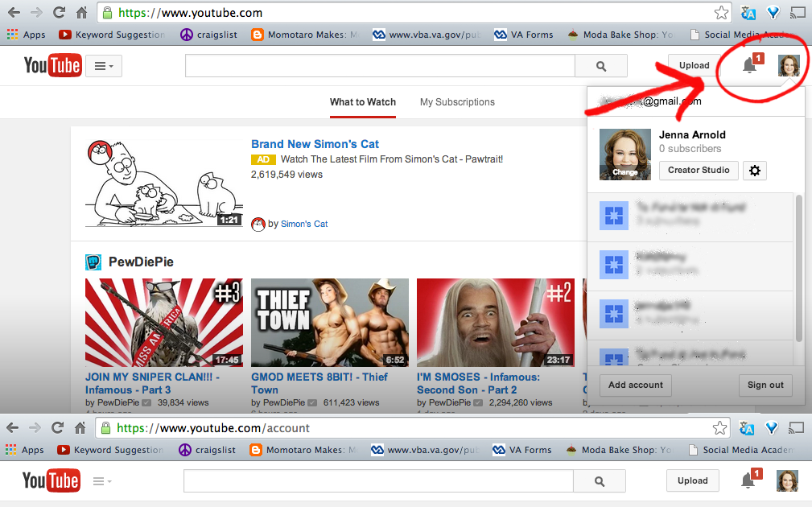Open JOIN MY SNIPER CLAN video title
Image resolution: width=812 pixels, height=507 pixels.
tap(152, 383)
